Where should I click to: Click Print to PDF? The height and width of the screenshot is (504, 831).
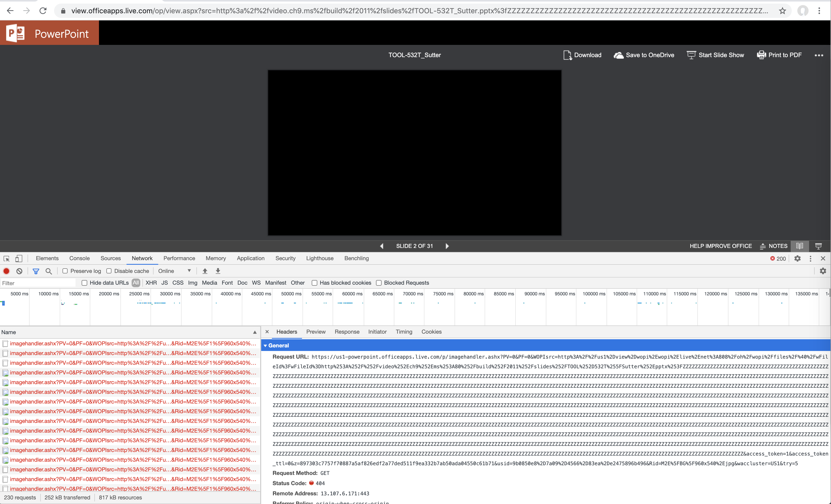(x=779, y=55)
